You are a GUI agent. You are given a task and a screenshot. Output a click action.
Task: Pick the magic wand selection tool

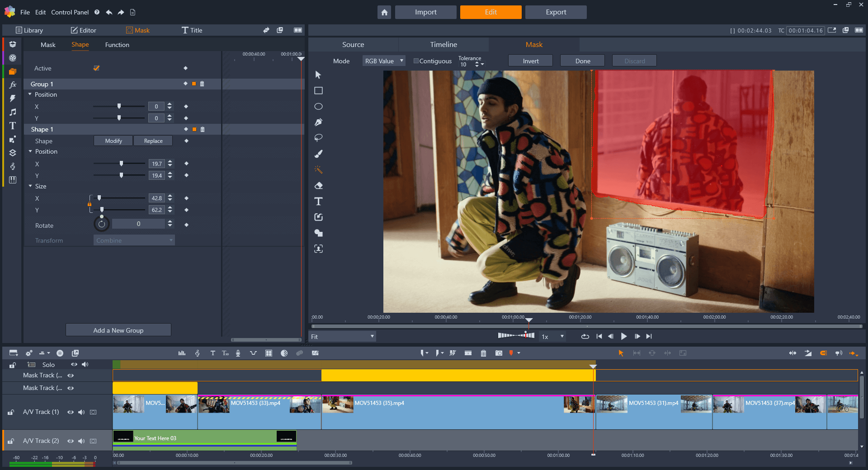[318, 170]
